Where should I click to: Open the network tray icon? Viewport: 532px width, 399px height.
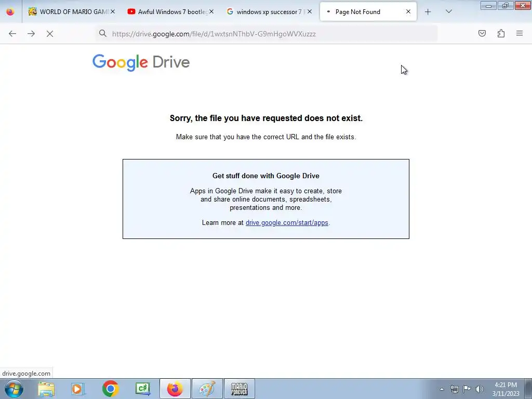click(x=454, y=389)
